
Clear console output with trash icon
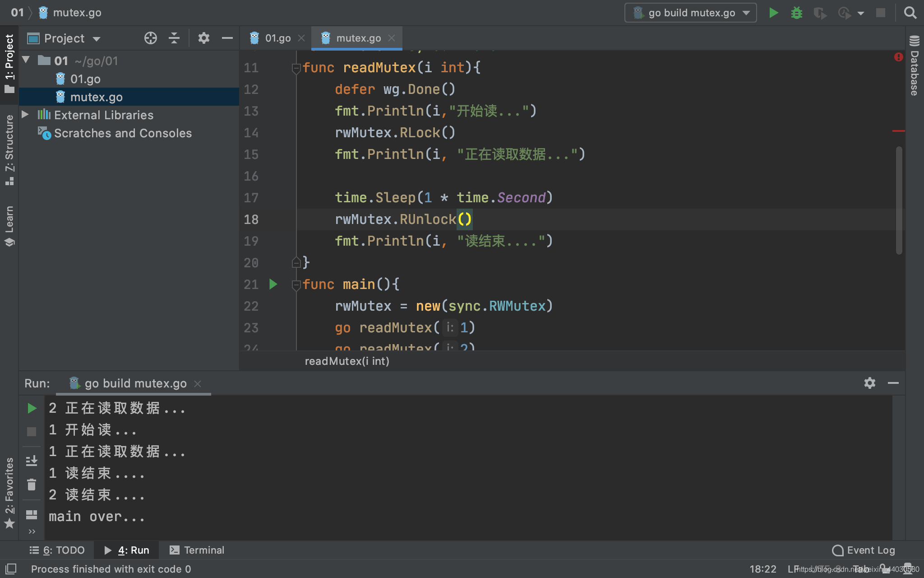32,485
